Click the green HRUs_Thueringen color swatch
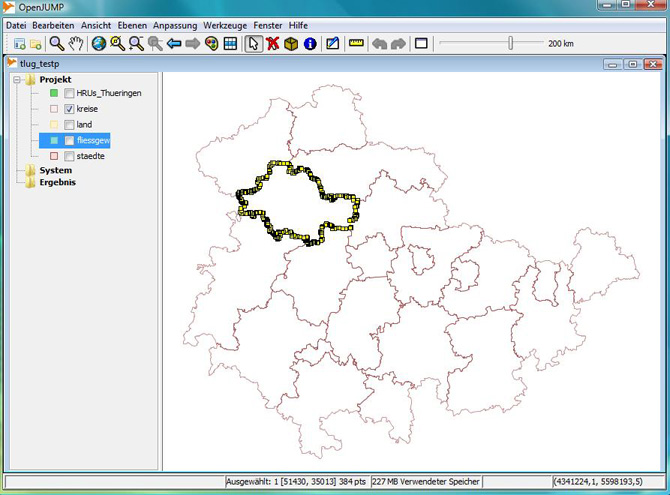 click(x=54, y=93)
